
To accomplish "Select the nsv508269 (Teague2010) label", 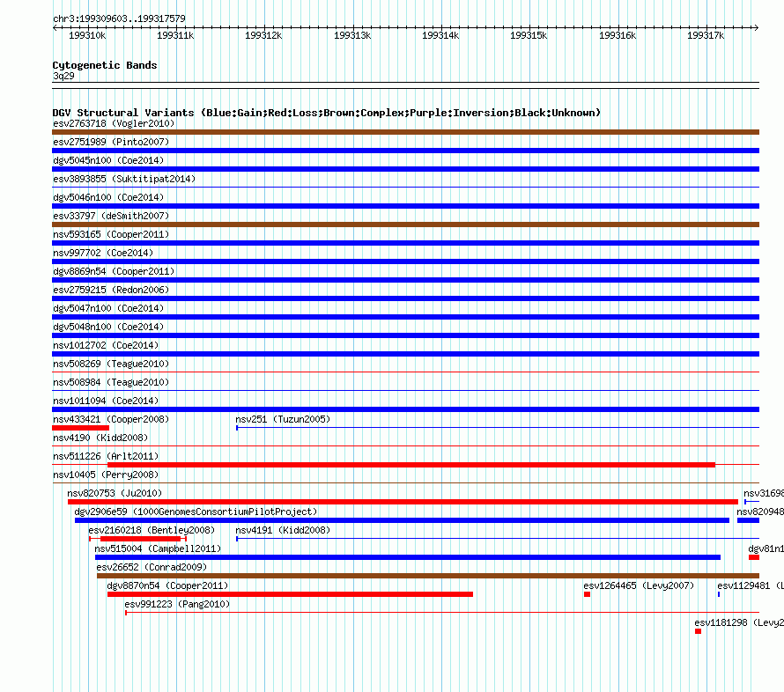I will pos(111,364).
